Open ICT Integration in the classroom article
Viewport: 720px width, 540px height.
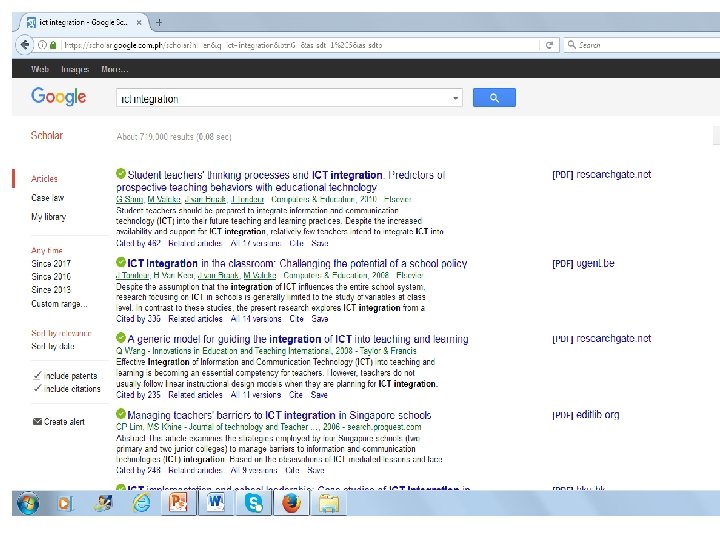297,263
